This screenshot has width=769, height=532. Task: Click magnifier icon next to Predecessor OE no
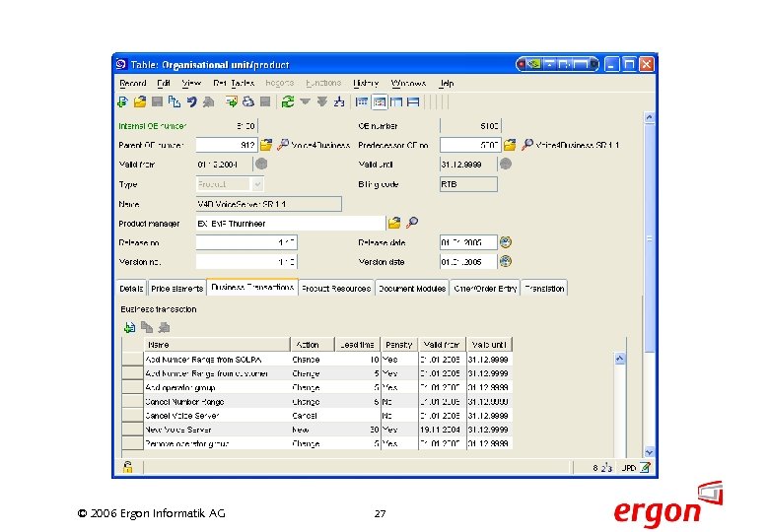[526, 145]
